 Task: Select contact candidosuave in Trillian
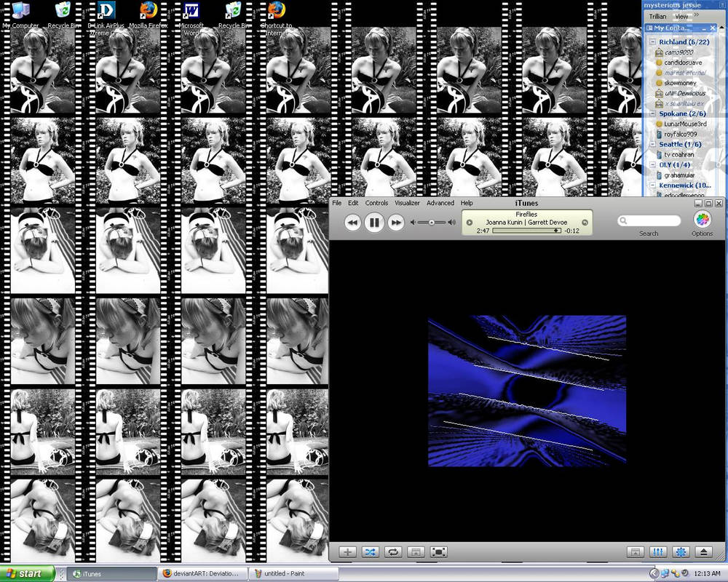683,62
